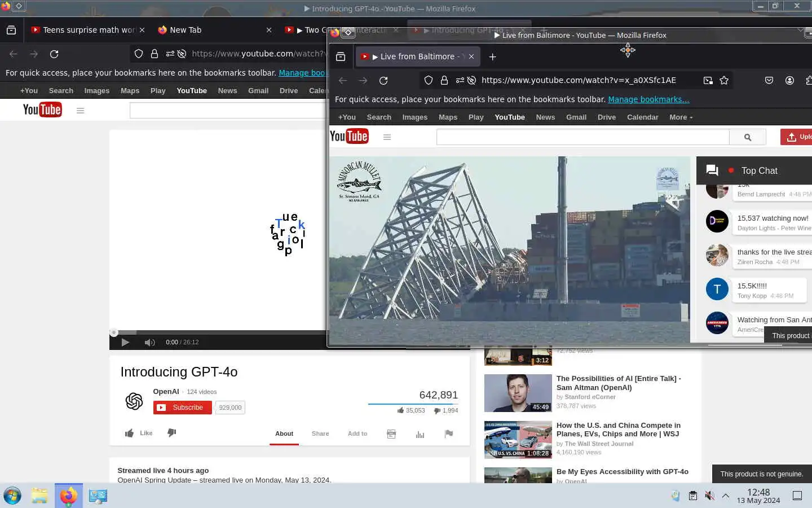Click News in the Baltimore window Google bar
The height and width of the screenshot is (508, 812).
[545, 117]
